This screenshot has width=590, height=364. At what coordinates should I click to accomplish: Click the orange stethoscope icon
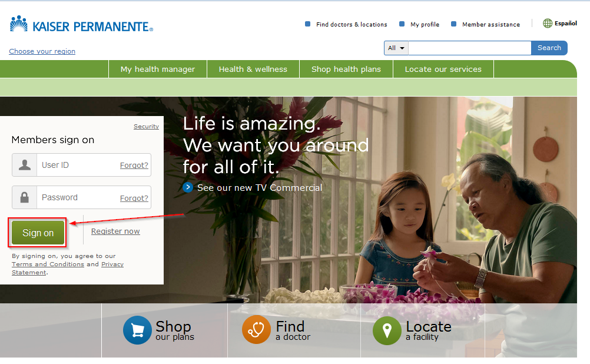click(x=256, y=330)
